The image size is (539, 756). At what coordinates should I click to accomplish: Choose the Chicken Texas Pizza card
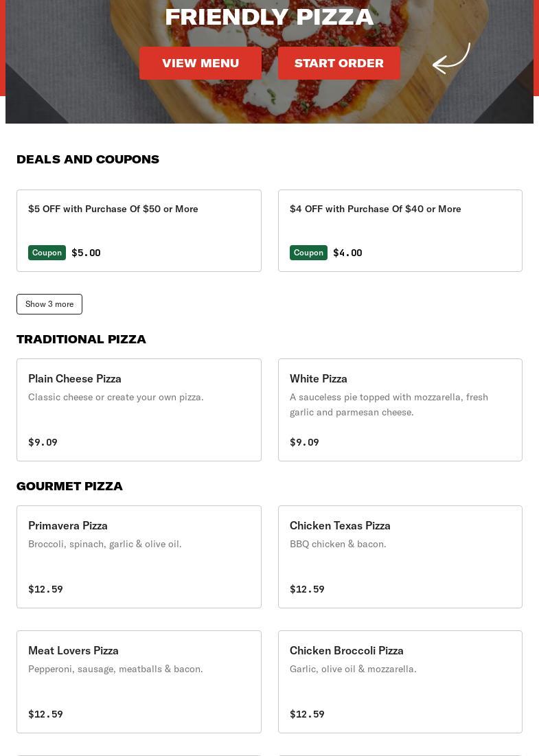(x=400, y=557)
